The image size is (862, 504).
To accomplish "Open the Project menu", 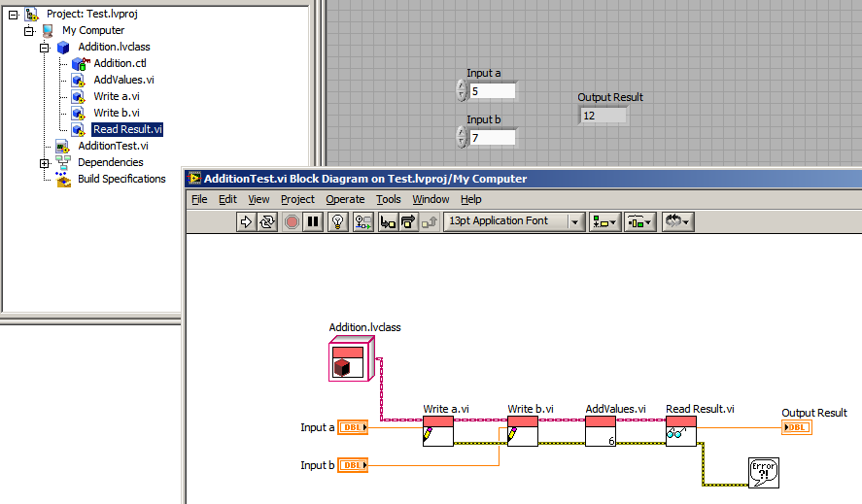I will [297, 199].
